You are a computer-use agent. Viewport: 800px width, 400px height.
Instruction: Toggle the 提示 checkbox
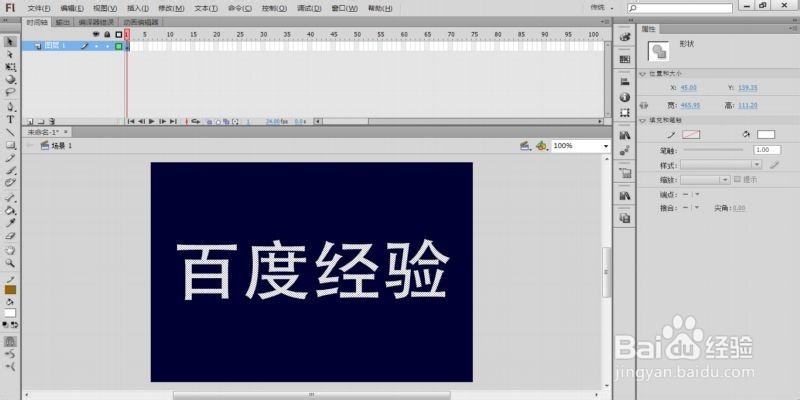click(737, 180)
